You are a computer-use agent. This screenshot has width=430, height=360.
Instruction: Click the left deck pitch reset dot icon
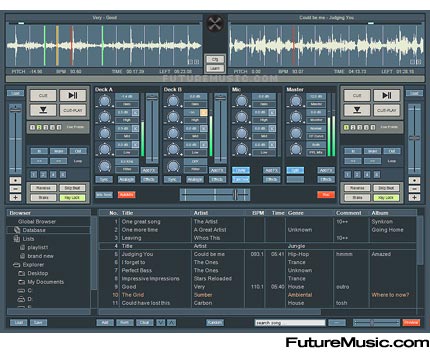(15, 181)
